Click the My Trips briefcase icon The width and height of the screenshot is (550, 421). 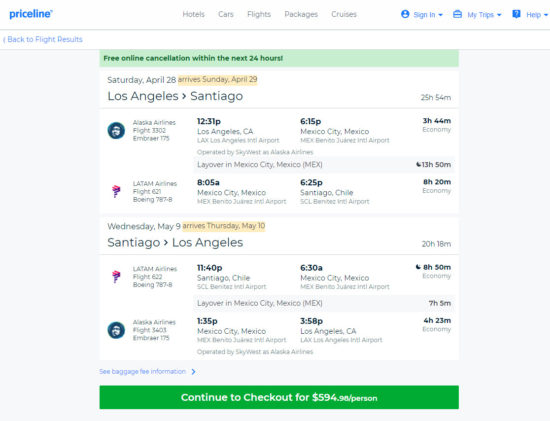click(457, 14)
